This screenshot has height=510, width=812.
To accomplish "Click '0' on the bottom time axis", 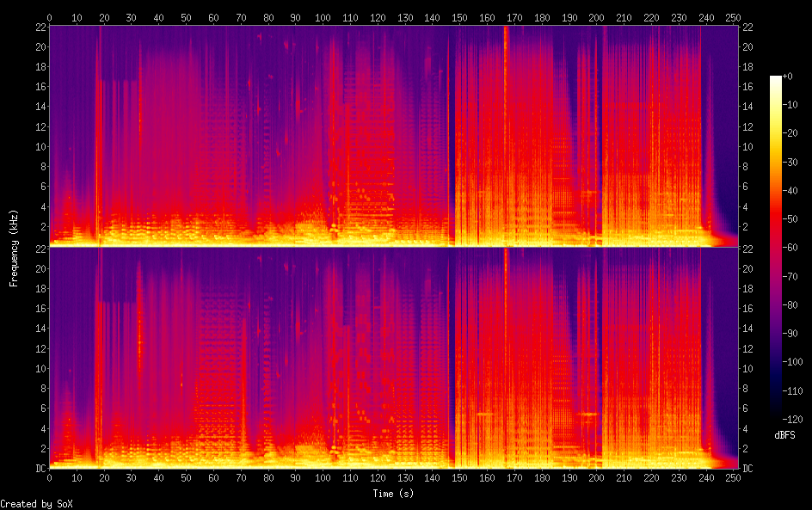I will pyautogui.click(x=49, y=478).
